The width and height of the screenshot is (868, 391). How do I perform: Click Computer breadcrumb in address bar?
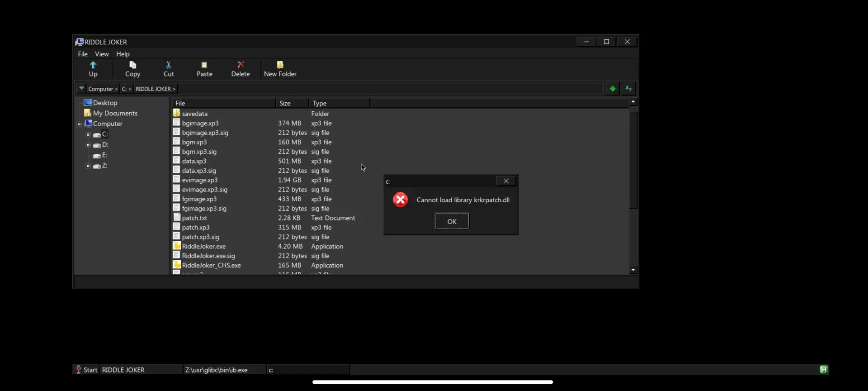tap(103, 89)
